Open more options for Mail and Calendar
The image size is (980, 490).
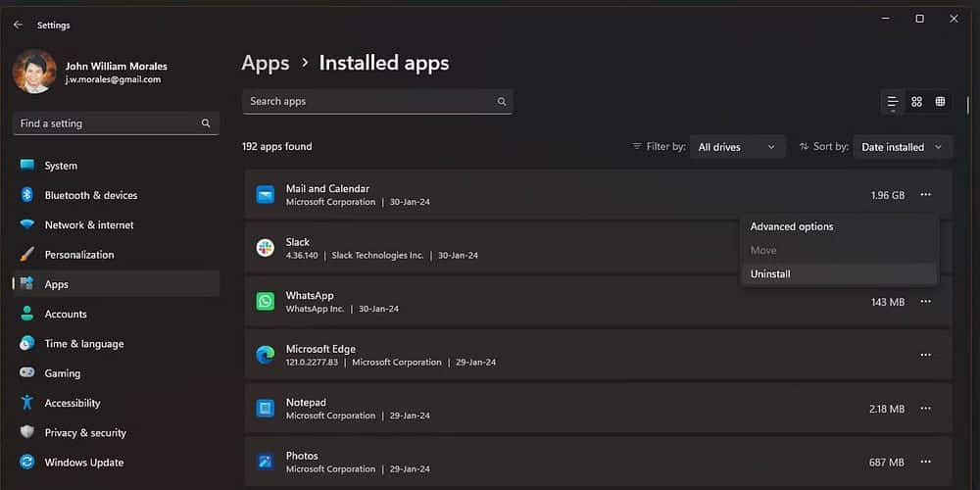click(926, 195)
